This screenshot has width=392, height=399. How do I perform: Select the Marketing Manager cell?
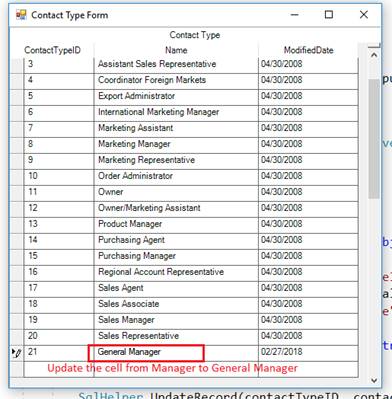click(176, 145)
